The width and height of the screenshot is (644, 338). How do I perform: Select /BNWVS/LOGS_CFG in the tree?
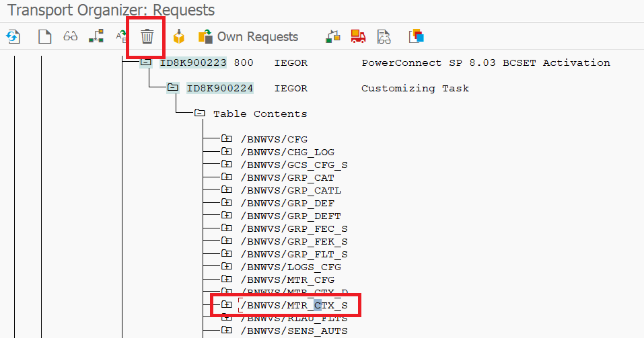click(291, 267)
